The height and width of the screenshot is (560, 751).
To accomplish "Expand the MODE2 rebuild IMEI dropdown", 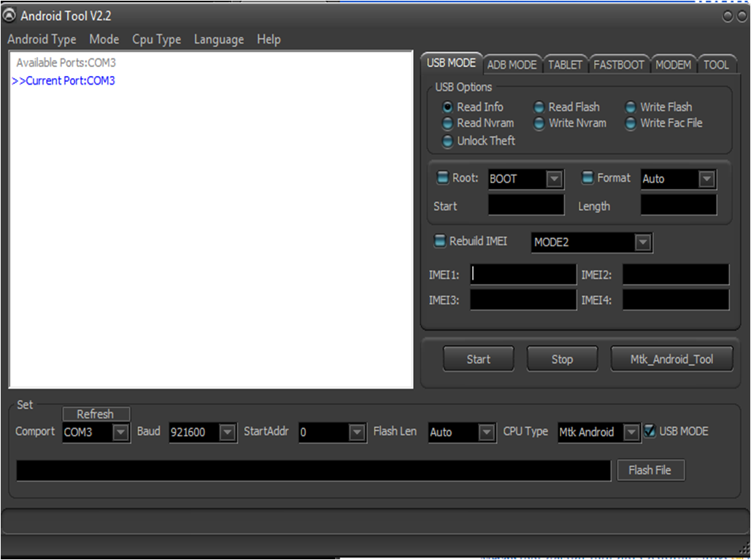I will pyautogui.click(x=643, y=242).
